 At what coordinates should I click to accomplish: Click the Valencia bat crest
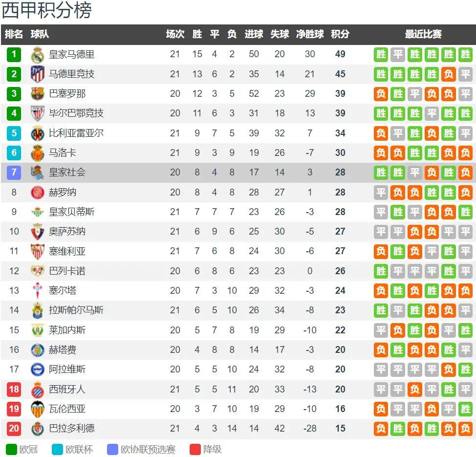point(38,409)
